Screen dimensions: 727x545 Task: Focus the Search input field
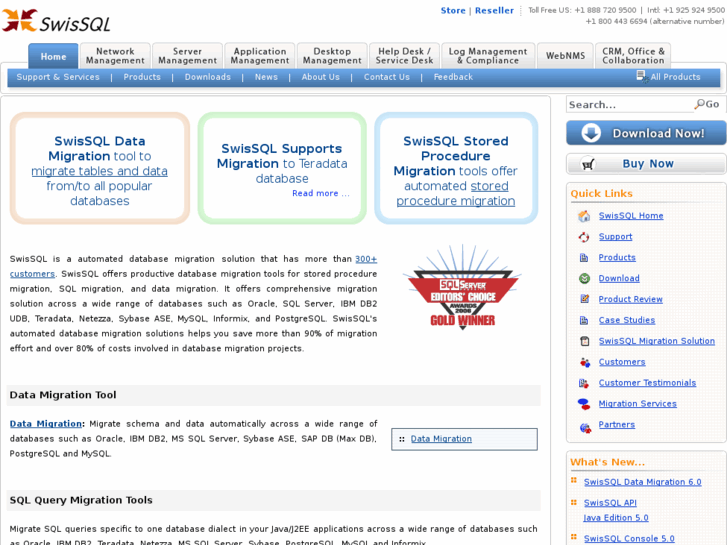tap(630, 105)
